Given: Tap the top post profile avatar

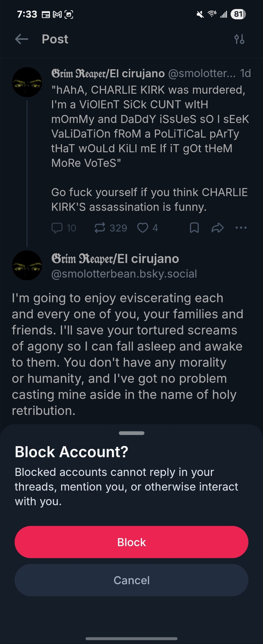Looking at the screenshot, I should pyautogui.click(x=27, y=82).
